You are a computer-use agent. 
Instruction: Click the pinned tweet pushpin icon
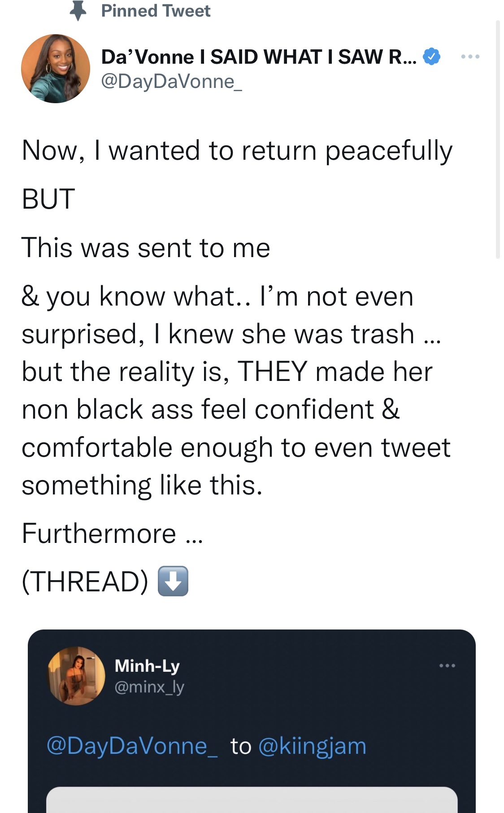(78, 11)
